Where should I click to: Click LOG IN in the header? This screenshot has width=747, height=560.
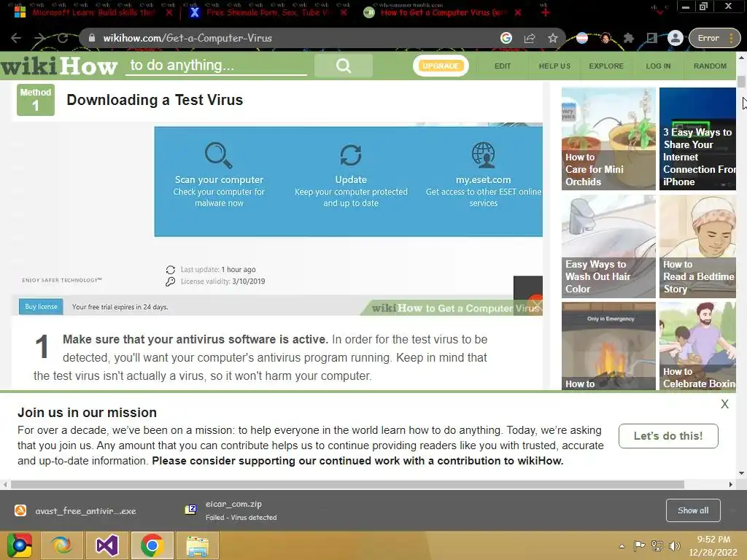pos(658,66)
